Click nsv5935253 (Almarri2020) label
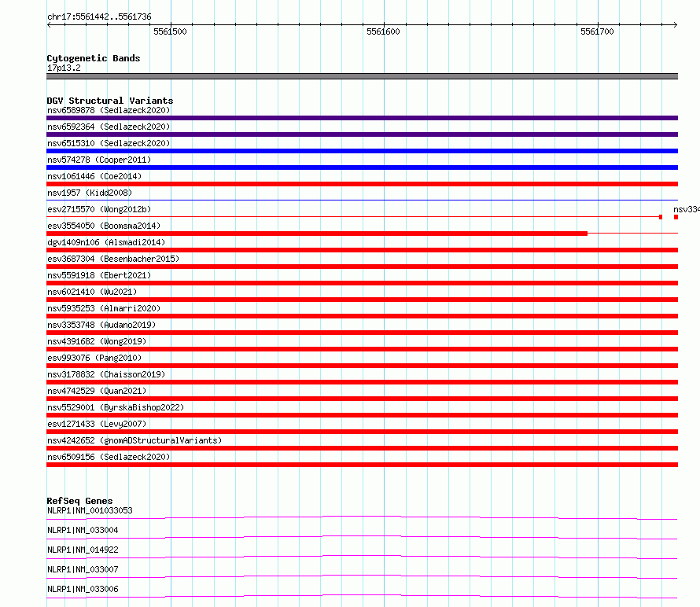Viewport: 700px width, 607px height. [x=104, y=308]
